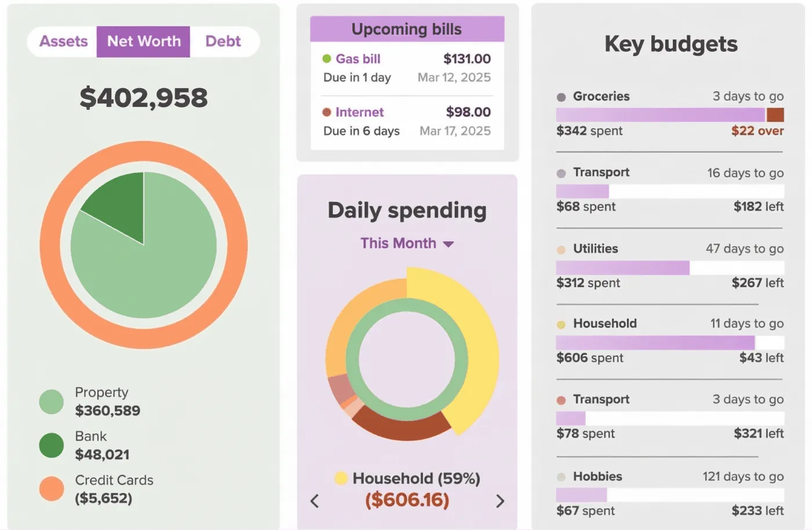The width and height of the screenshot is (812, 530).
Task: Open the This Month dropdown
Action: (407, 243)
